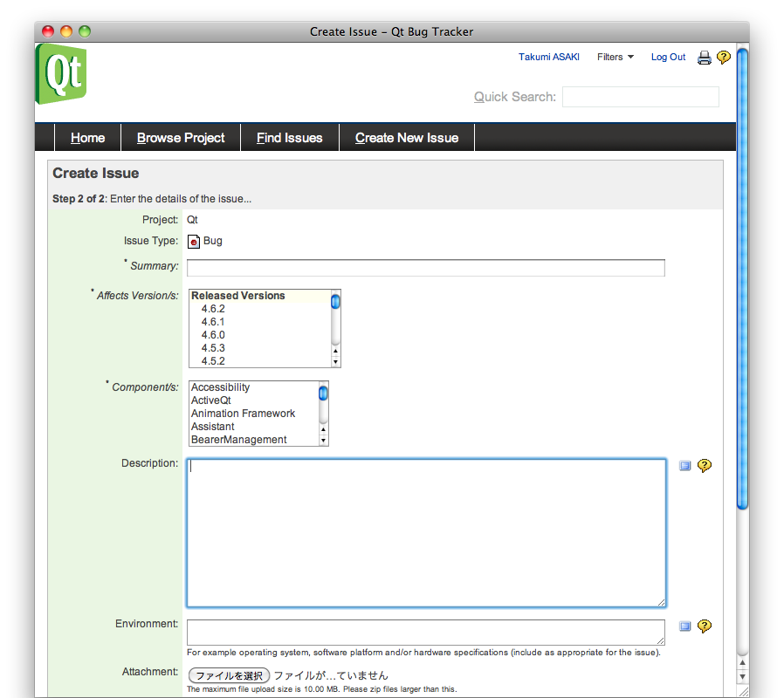Go to Browse Project tab

(x=181, y=138)
